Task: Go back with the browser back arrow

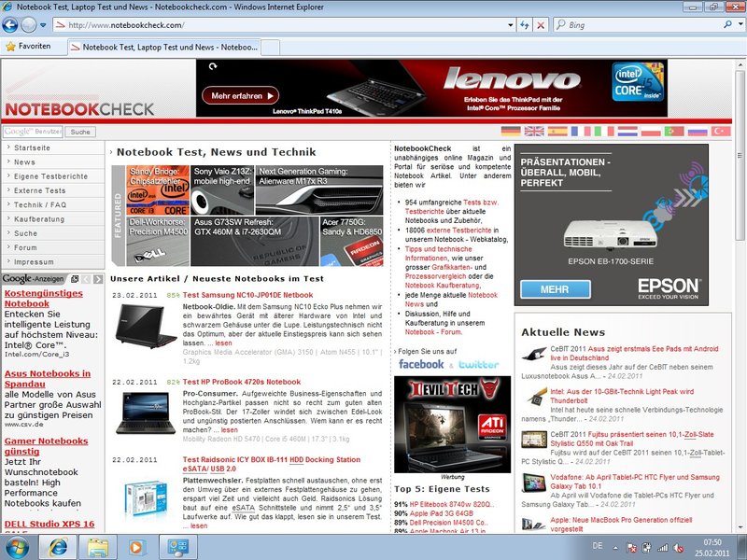Action: coord(10,25)
